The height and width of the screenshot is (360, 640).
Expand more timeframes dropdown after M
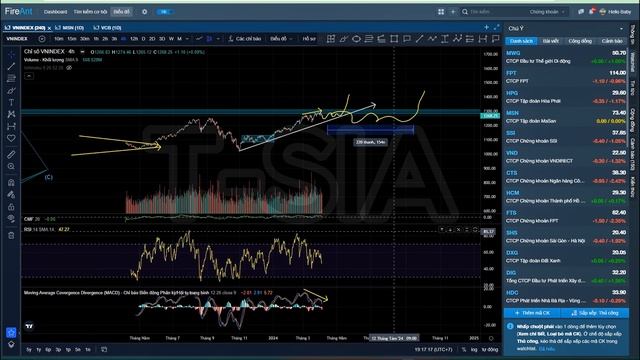187,39
